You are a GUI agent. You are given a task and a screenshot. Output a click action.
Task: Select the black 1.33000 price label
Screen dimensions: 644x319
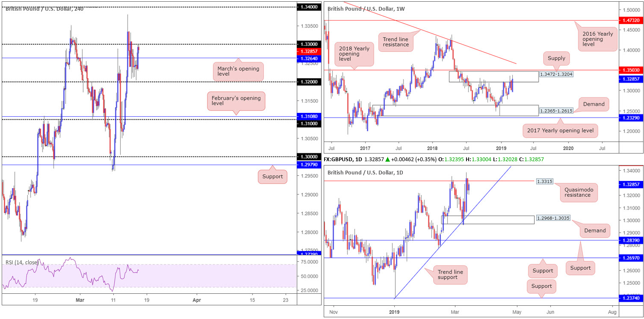pos(308,44)
